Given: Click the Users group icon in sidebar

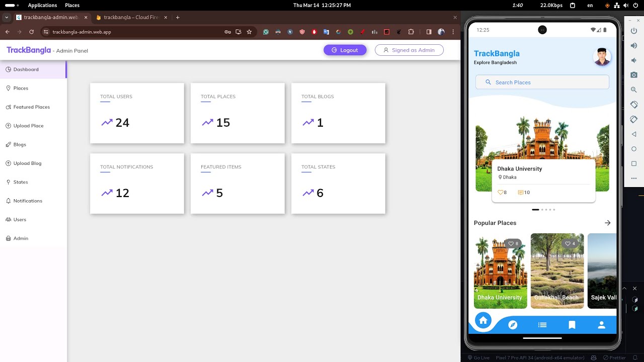Looking at the screenshot, I should (x=9, y=220).
